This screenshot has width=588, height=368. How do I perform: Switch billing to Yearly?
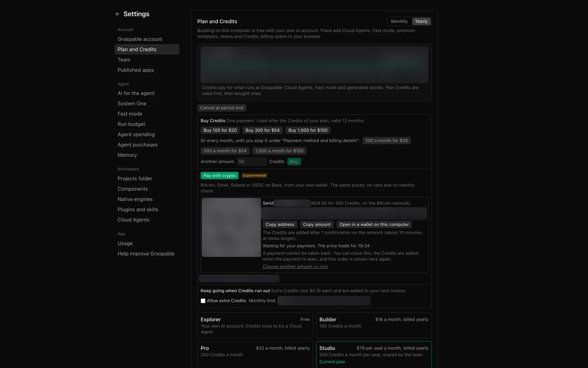(x=421, y=21)
